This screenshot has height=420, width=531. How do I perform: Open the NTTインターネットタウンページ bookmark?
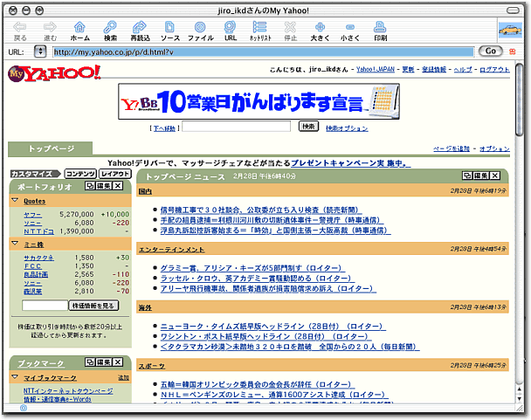tap(68, 391)
